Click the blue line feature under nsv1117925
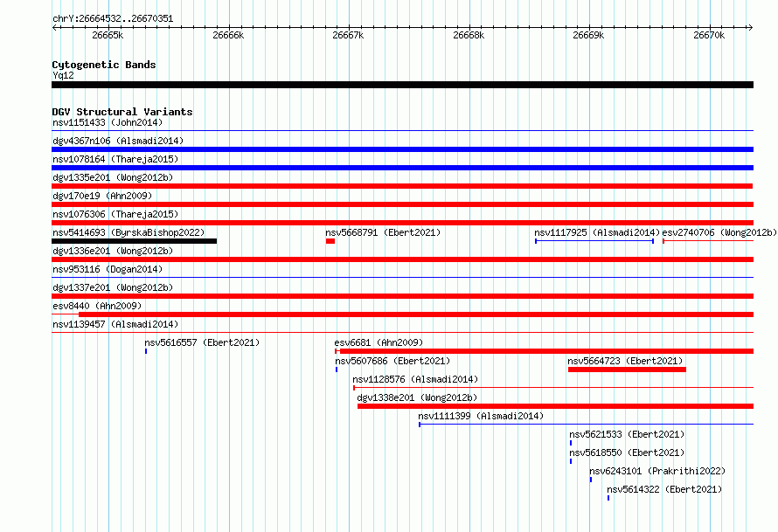 [594, 241]
